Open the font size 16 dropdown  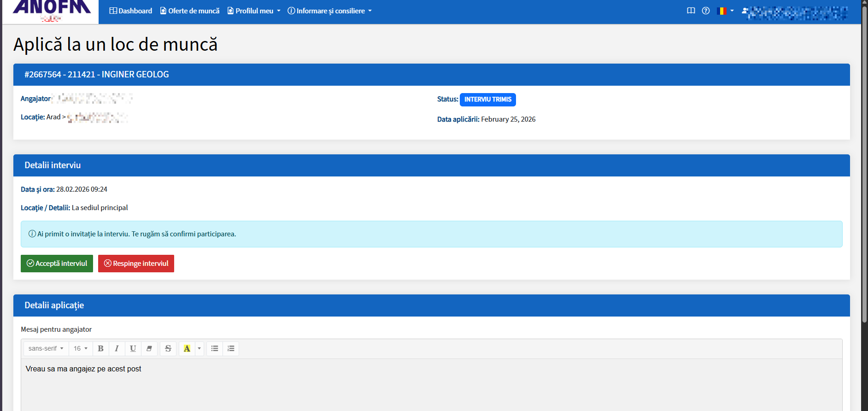click(x=81, y=349)
